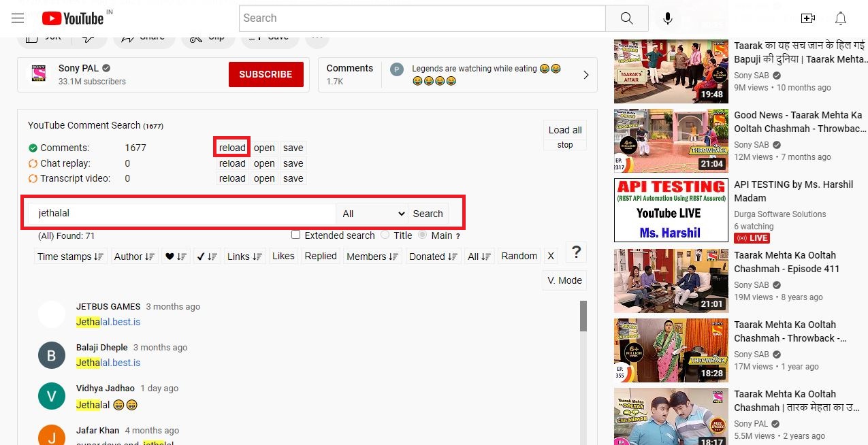The width and height of the screenshot is (868, 445).
Task: Switch to the Replied filter
Action: coord(320,256)
